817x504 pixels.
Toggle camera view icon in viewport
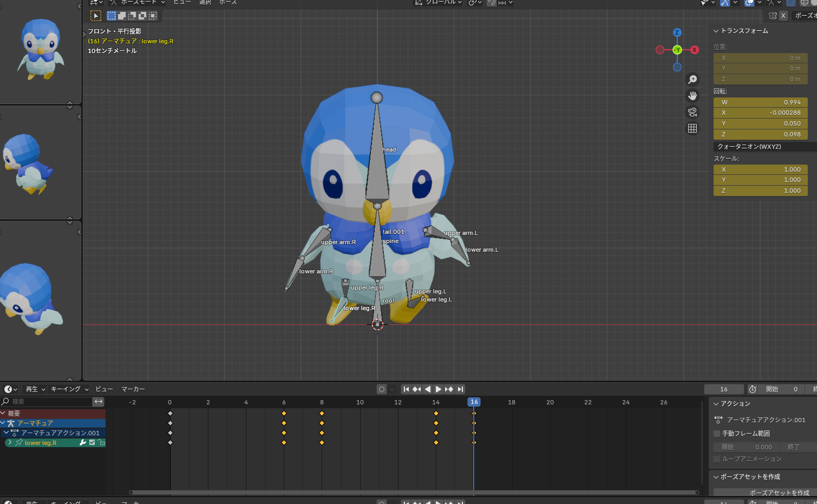coord(692,112)
